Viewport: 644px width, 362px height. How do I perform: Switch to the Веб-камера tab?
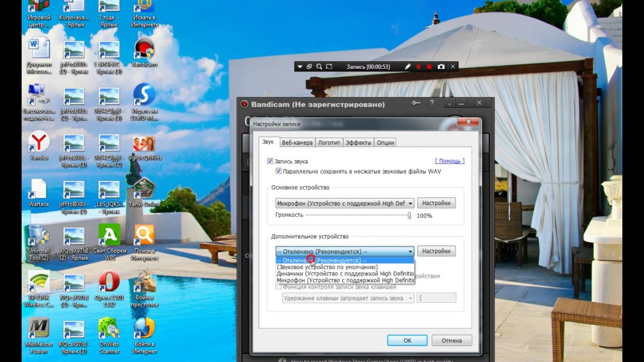pos(297,143)
